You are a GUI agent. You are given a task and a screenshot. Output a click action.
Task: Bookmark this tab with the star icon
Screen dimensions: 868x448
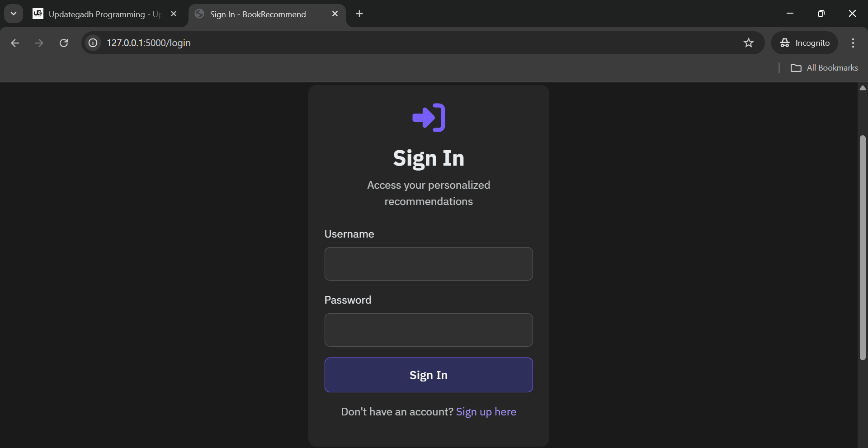pos(748,43)
